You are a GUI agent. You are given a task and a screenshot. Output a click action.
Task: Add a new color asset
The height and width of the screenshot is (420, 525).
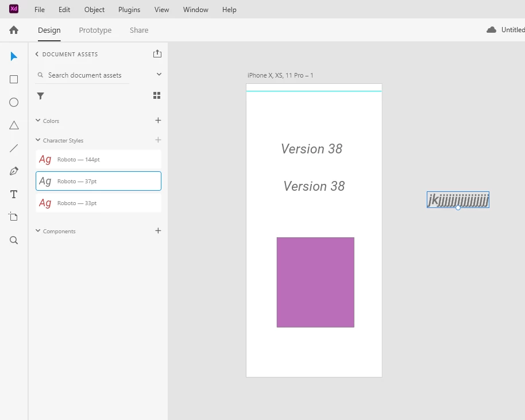[158, 120]
